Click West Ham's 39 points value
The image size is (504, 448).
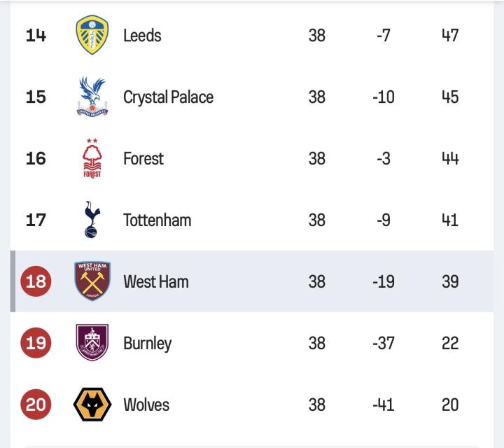point(450,281)
